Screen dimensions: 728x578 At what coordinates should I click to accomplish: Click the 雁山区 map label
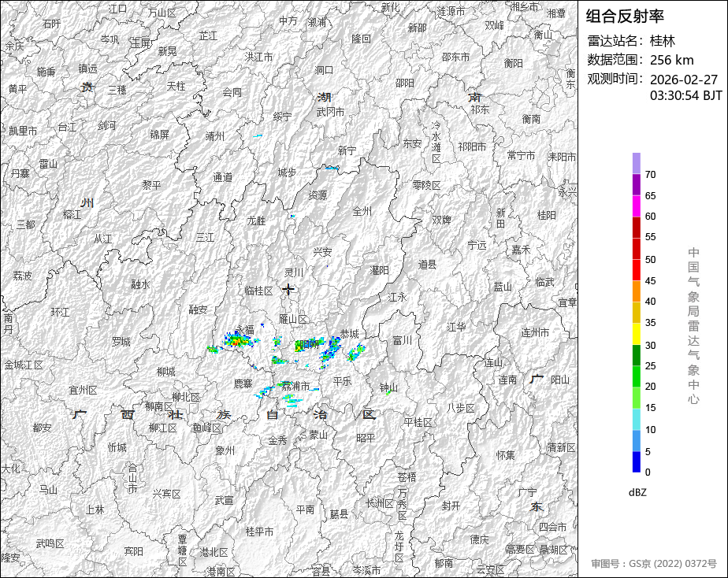293,319
